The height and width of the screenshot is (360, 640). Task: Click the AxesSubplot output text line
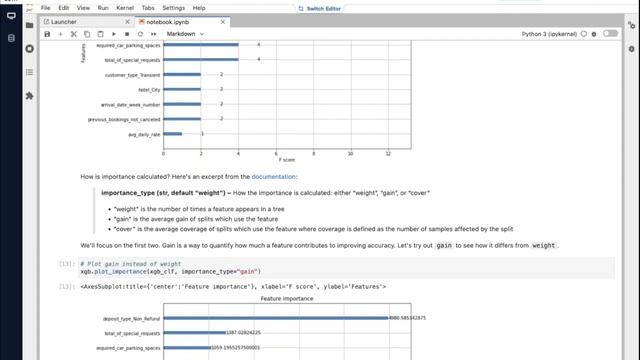(233, 287)
